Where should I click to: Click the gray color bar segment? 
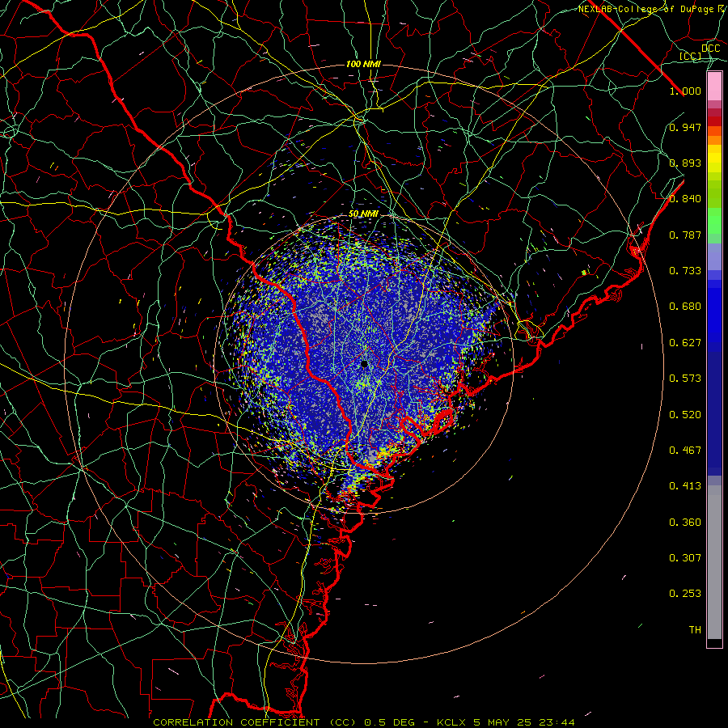(x=714, y=562)
